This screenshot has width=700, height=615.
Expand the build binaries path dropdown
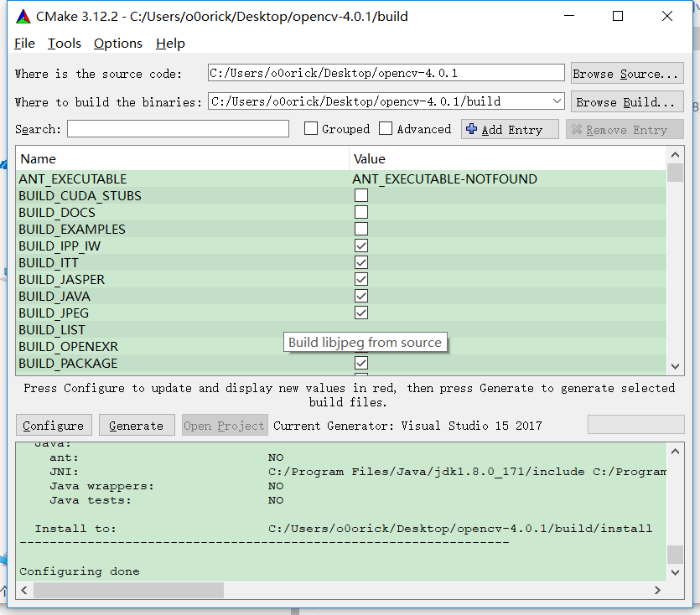click(x=557, y=101)
